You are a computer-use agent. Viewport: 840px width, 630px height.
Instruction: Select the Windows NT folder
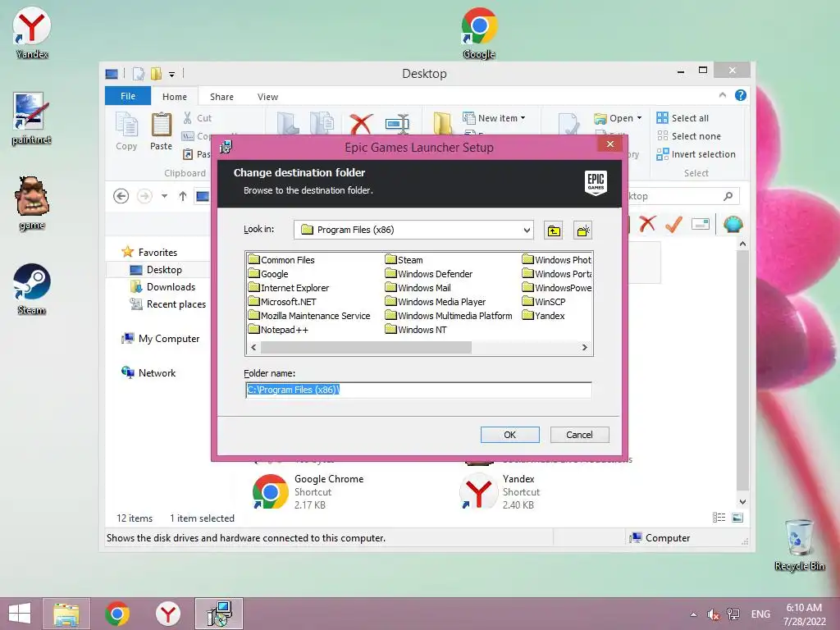click(x=416, y=330)
